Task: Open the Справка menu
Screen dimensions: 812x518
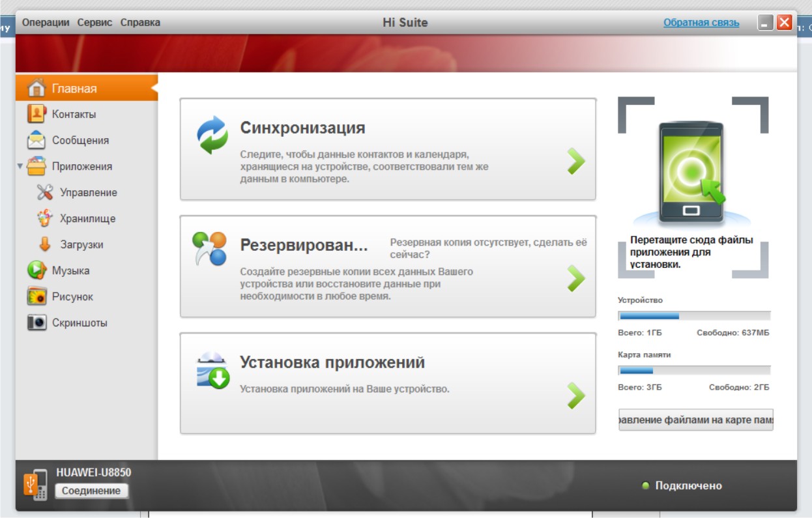Action: pos(140,22)
